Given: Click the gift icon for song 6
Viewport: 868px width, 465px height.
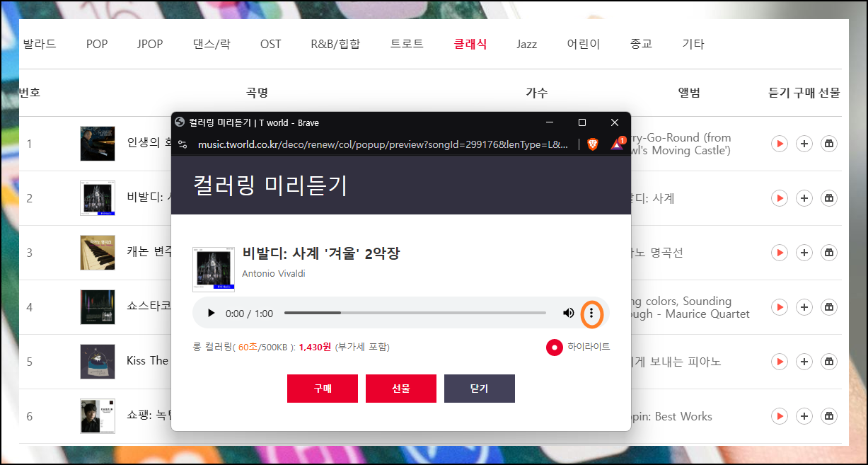Looking at the screenshot, I should (x=829, y=416).
